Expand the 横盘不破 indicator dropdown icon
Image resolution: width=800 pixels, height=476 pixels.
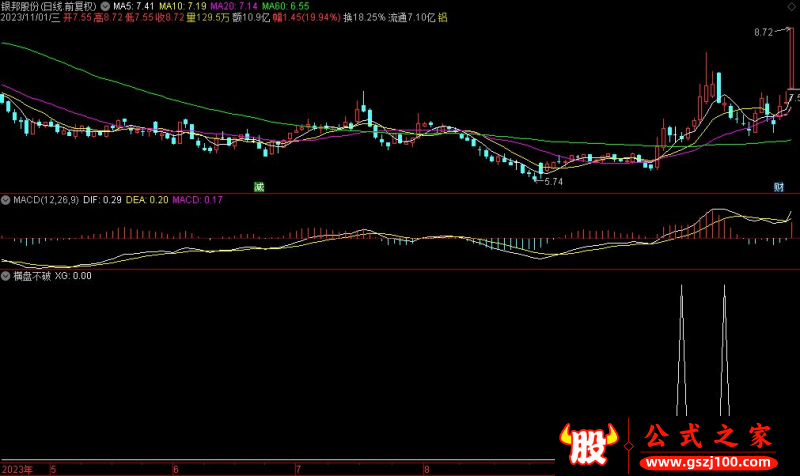point(6,276)
